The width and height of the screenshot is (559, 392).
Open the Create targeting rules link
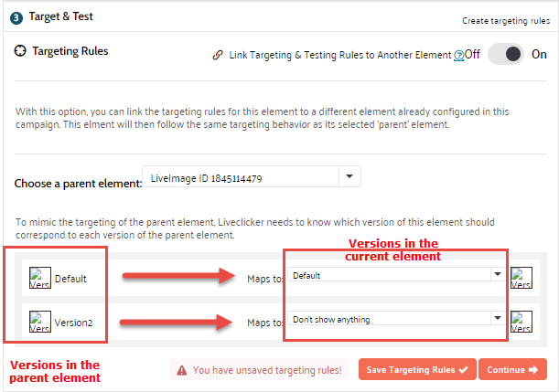[507, 20]
